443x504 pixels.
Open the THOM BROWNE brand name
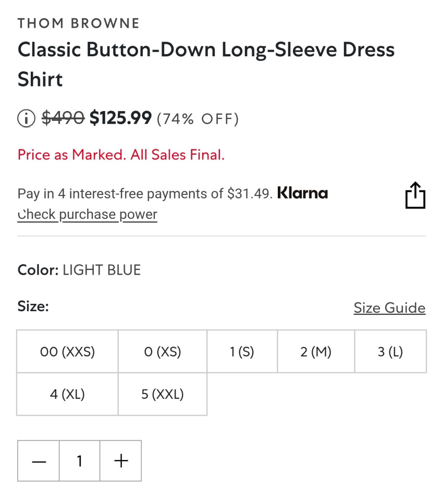click(79, 23)
